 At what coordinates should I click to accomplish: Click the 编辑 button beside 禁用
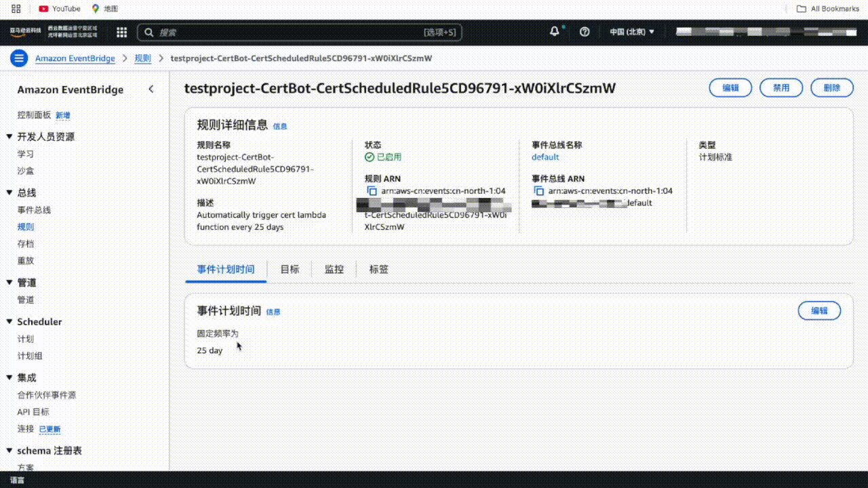pyautogui.click(x=730, y=87)
